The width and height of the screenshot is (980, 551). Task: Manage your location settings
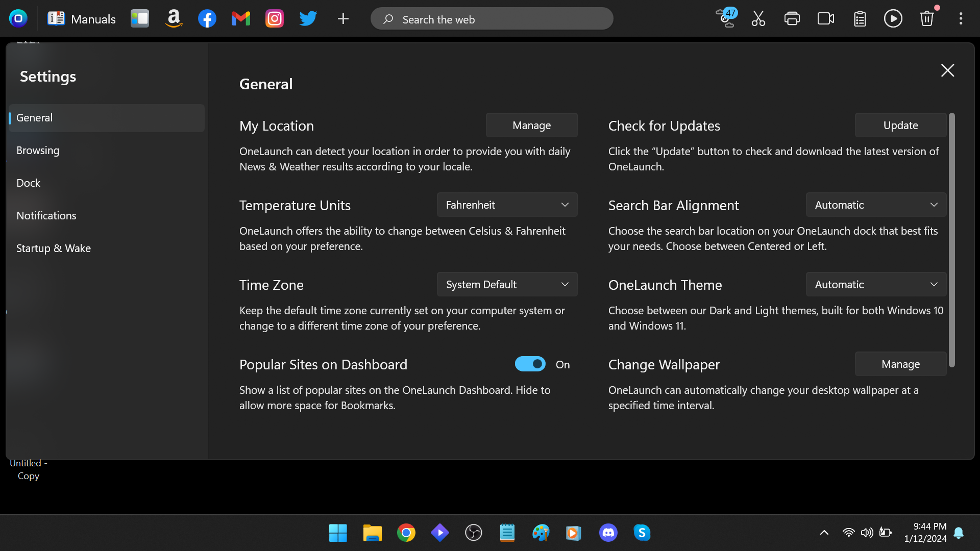[x=531, y=125]
